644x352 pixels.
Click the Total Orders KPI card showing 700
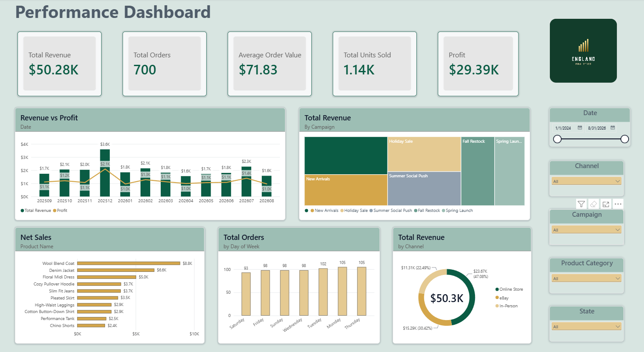[165, 64]
